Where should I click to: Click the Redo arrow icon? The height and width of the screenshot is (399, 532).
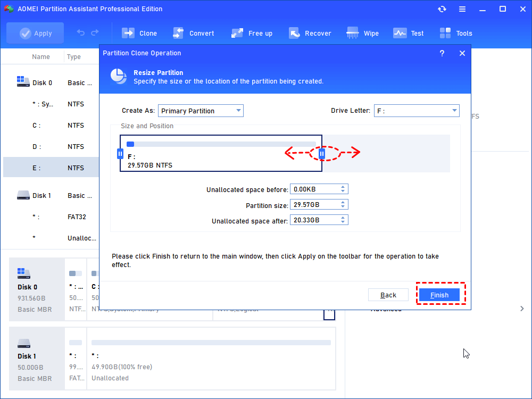tap(95, 32)
